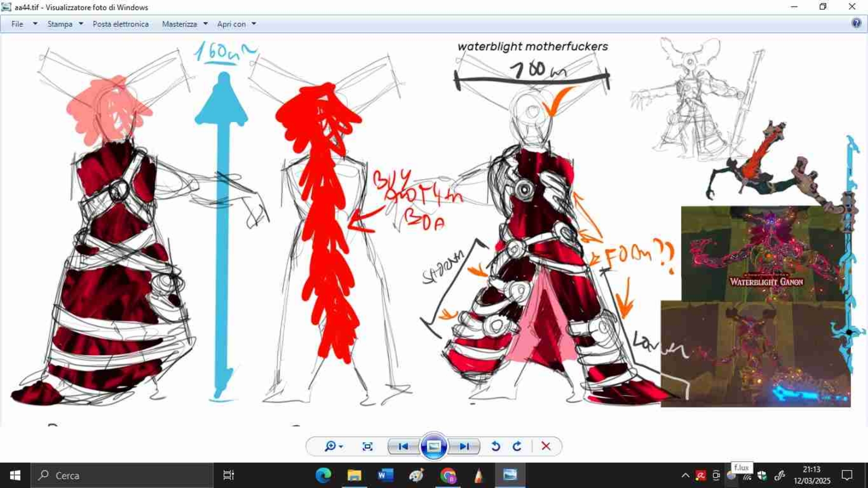Go to the previous image
The width and height of the screenshot is (868, 488).
403,446
